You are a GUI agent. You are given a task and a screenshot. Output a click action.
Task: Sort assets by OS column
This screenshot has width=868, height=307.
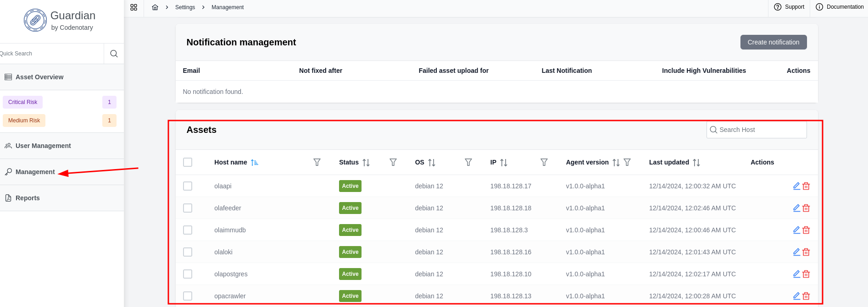point(432,162)
